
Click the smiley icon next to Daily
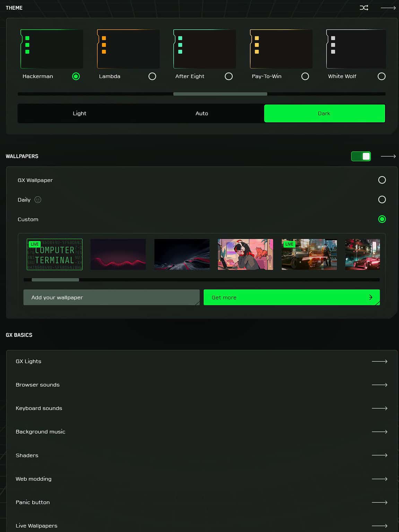click(x=37, y=200)
